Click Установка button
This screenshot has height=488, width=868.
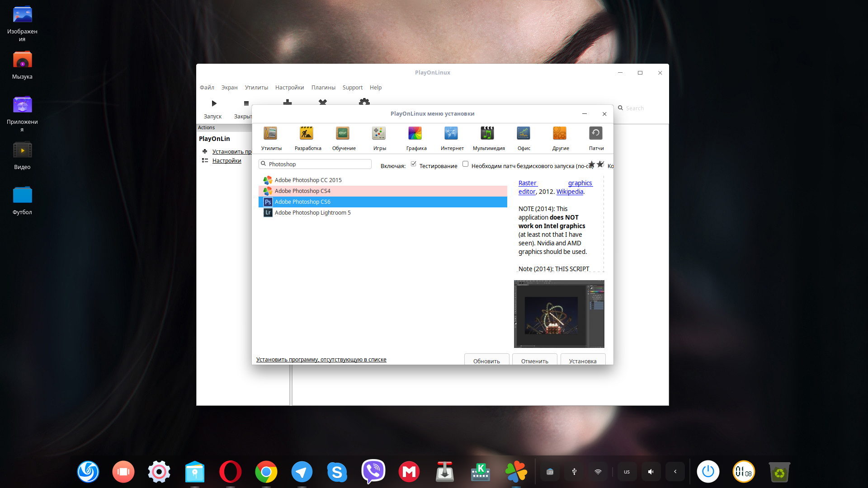(x=582, y=361)
